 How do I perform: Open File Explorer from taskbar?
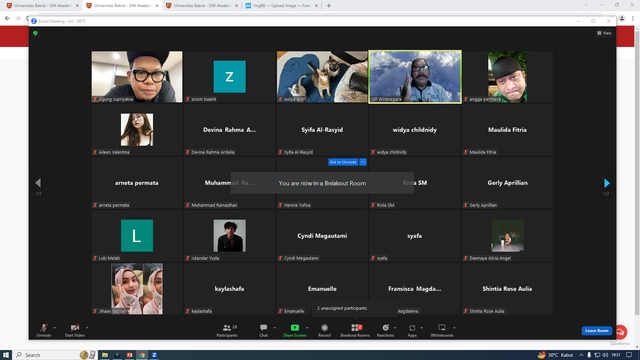105,355
